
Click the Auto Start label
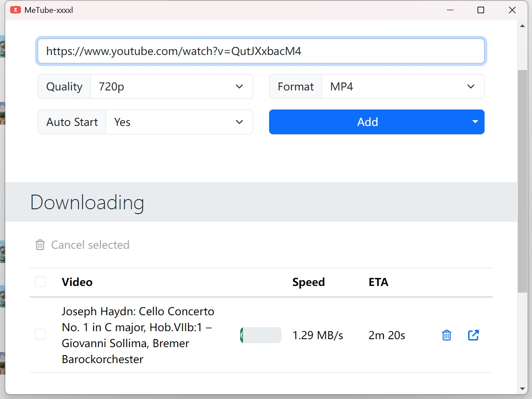(72, 122)
